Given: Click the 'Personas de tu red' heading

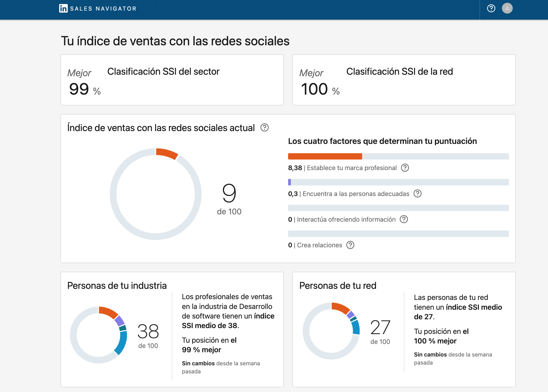Looking at the screenshot, I should [x=338, y=286].
